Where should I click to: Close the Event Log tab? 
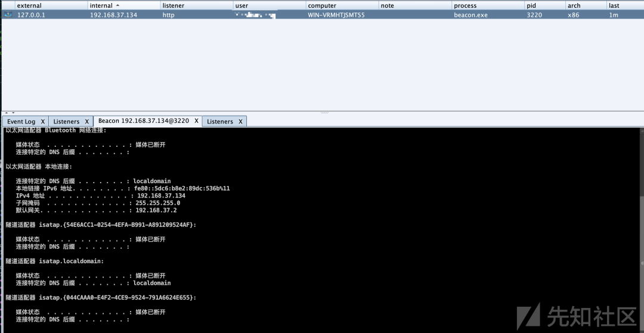click(43, 121)
